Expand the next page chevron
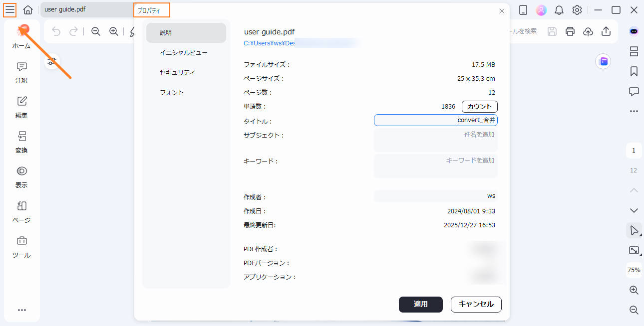This screenshot has height=326, width=644. (634, 210)
